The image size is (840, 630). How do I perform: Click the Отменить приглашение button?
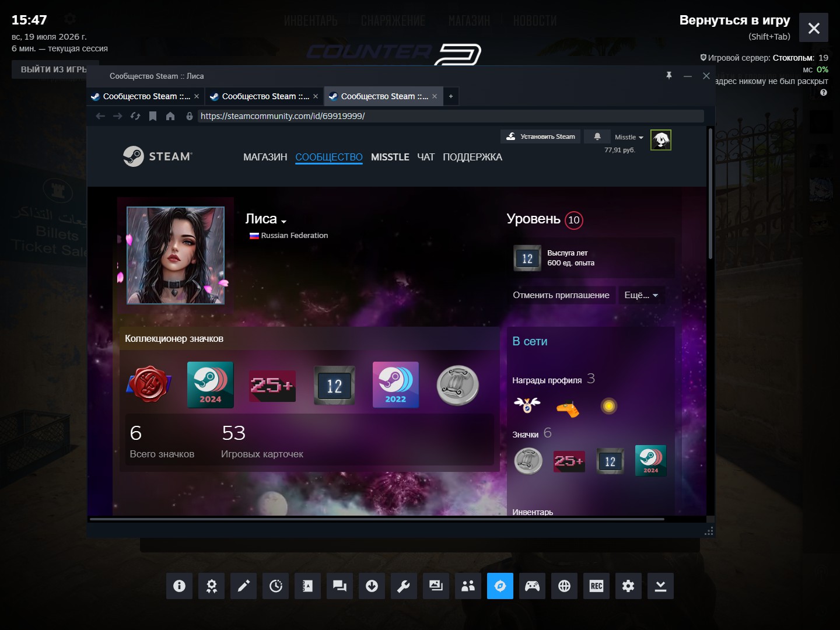(561, 295)
